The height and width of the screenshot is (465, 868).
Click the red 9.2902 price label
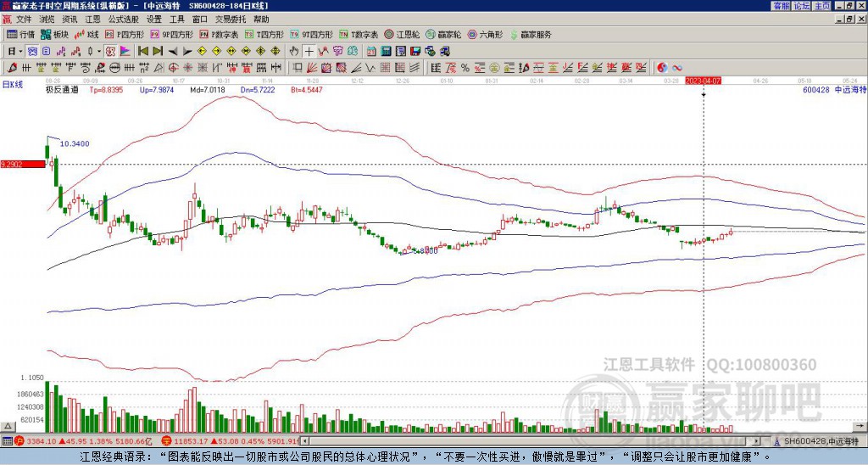coord(23,164)
